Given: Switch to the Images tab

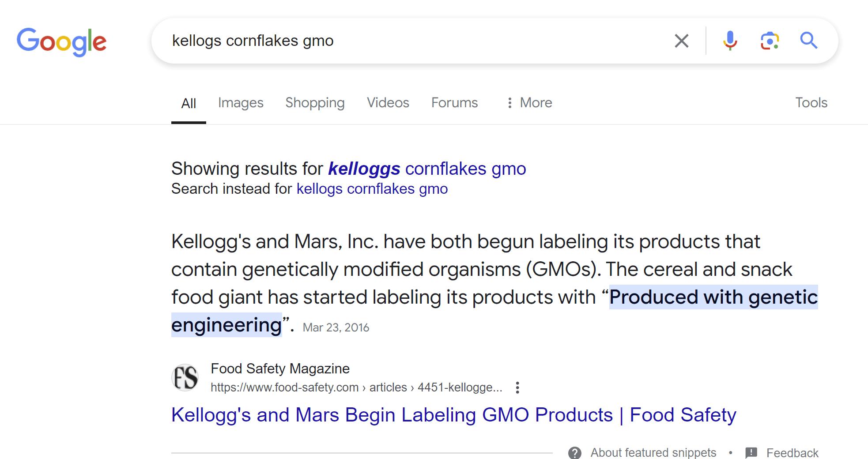Looking at the screenshot, I should click(x=241, y=102).
